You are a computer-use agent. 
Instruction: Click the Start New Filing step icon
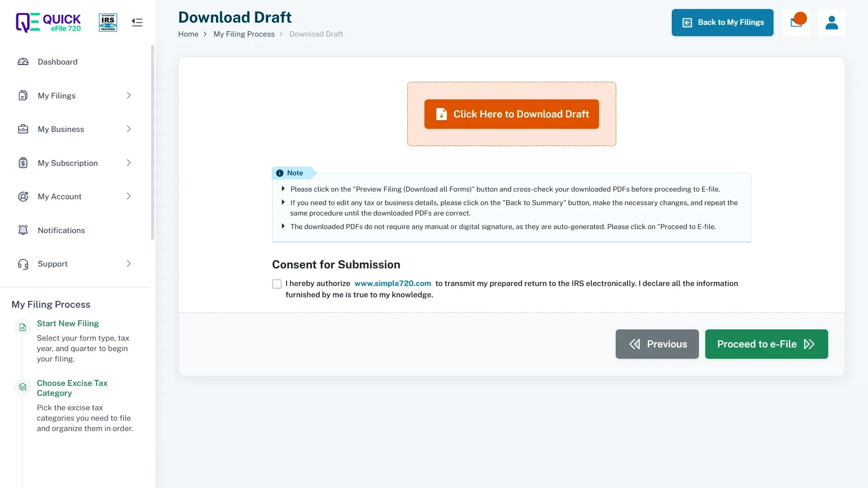point(23,327)
